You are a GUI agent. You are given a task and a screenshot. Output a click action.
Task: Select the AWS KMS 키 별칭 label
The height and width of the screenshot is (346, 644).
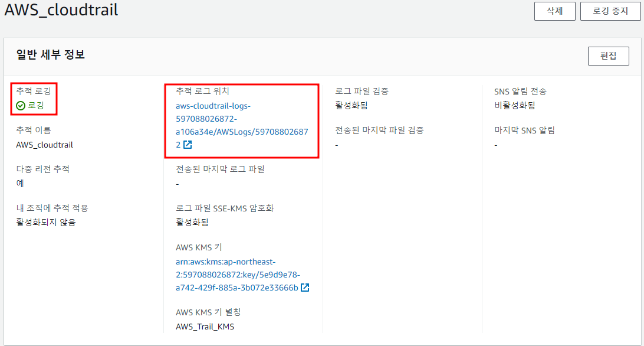tap(208, 312)
